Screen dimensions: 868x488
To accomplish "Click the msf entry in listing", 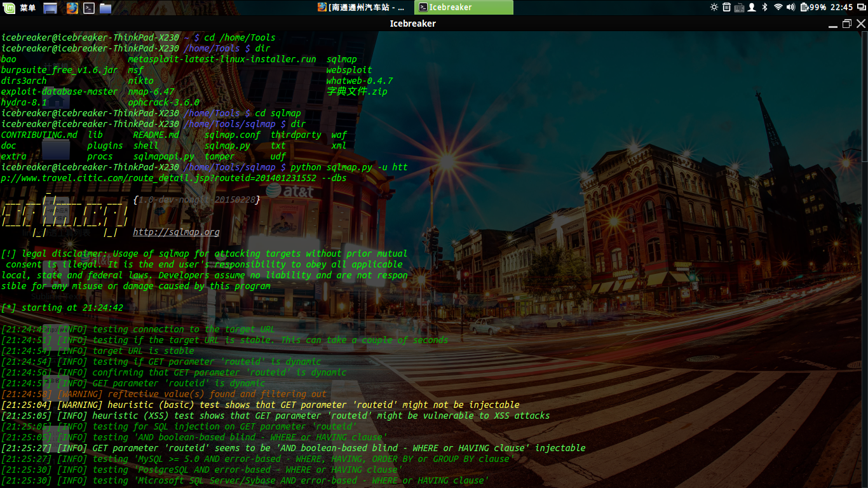I will tap(136, 70).
